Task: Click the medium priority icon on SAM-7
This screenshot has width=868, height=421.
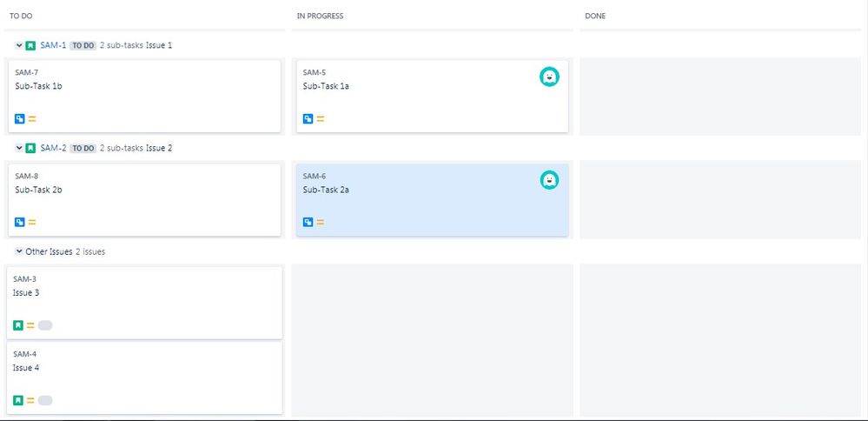Action: 32,118
